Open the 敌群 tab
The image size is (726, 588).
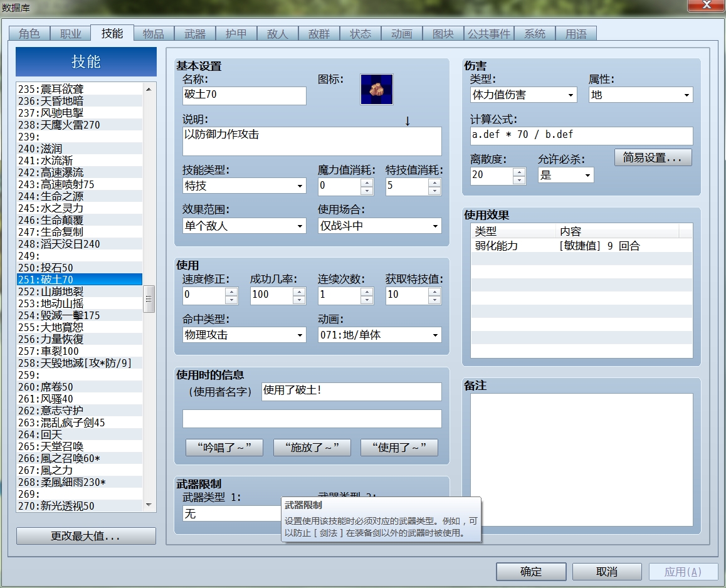tap(318, 34)
